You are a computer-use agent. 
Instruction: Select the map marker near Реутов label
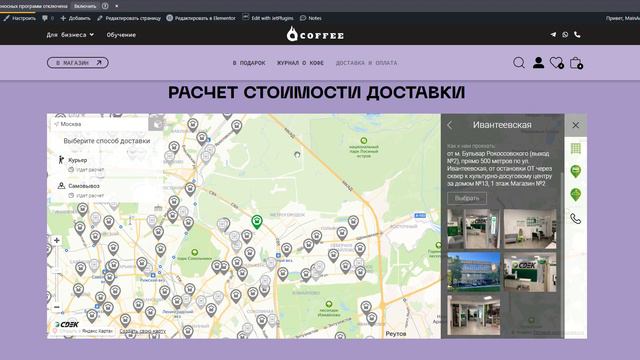(371, 318)
